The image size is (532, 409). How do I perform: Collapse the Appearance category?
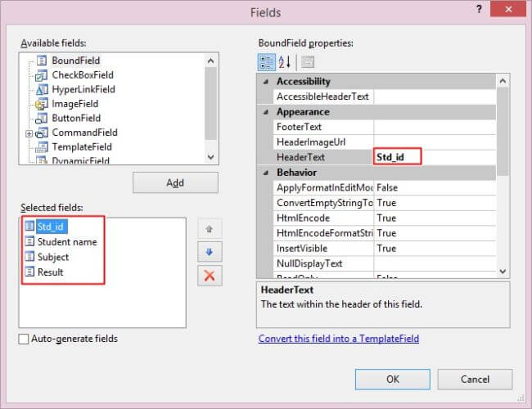[266, 112]
